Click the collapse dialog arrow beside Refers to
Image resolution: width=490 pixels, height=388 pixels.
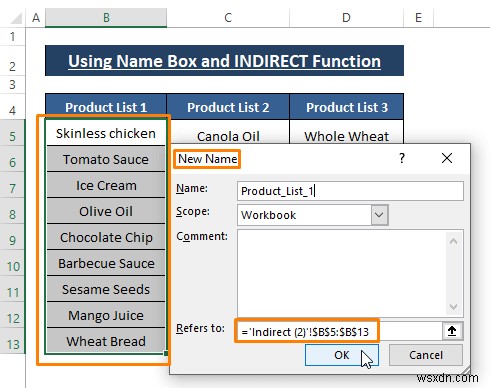(452, 331)
